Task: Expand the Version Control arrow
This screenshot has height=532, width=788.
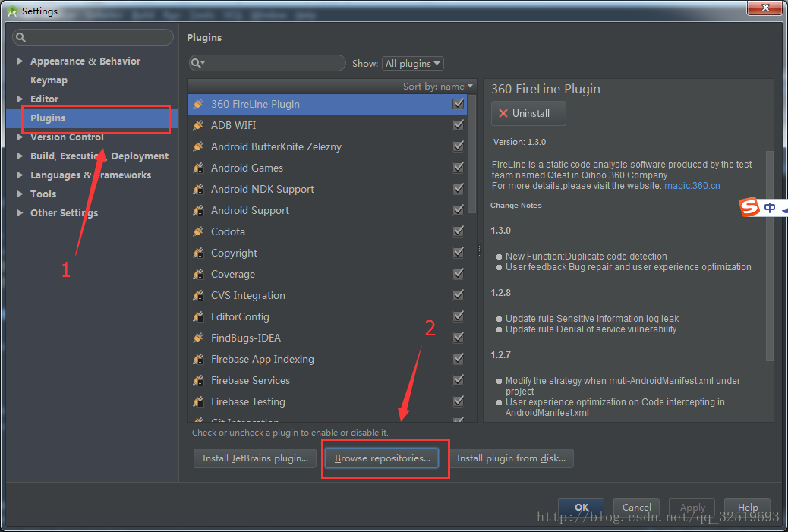Action: (x=20, y=137)
